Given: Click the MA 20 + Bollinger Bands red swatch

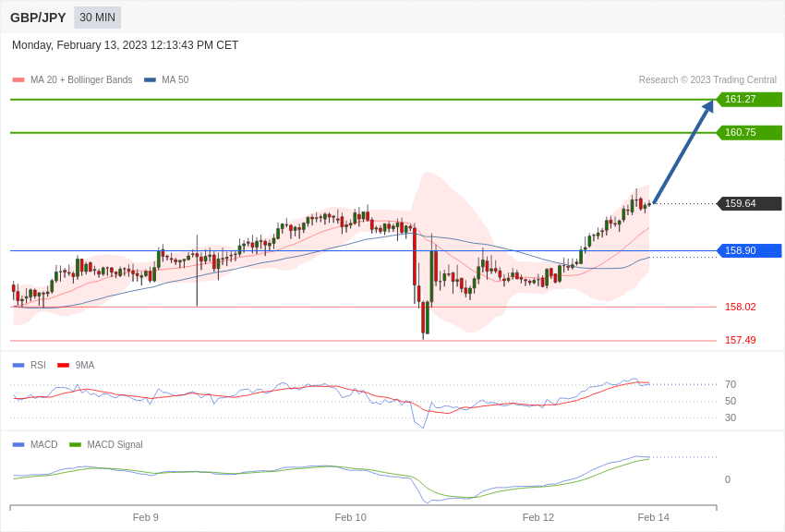Looking at the screenshot, I should coord(18,80).
